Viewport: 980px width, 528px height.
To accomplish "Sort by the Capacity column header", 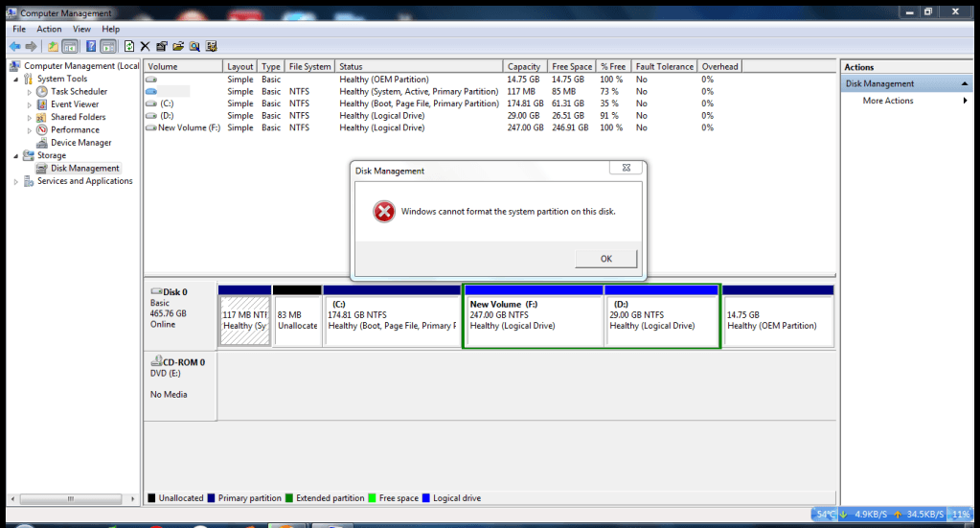I will click(x=524, y=66).
